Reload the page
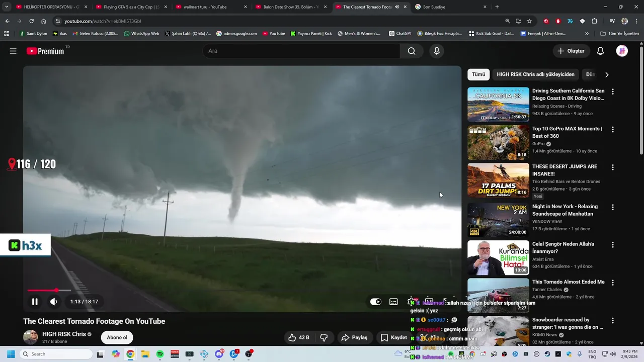Viewport: 644px width, 362px height. (x=31, y=21)
